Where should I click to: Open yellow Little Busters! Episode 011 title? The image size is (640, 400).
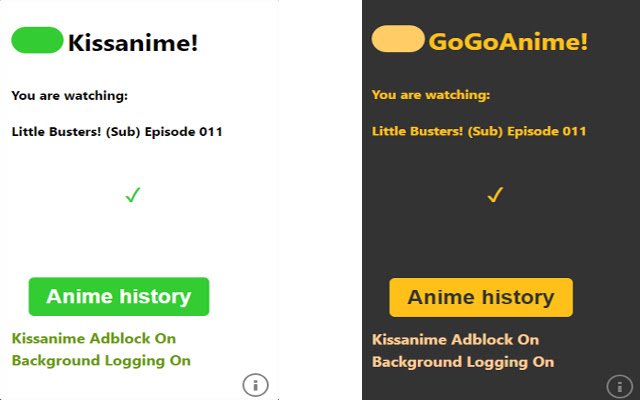point(479,131)
